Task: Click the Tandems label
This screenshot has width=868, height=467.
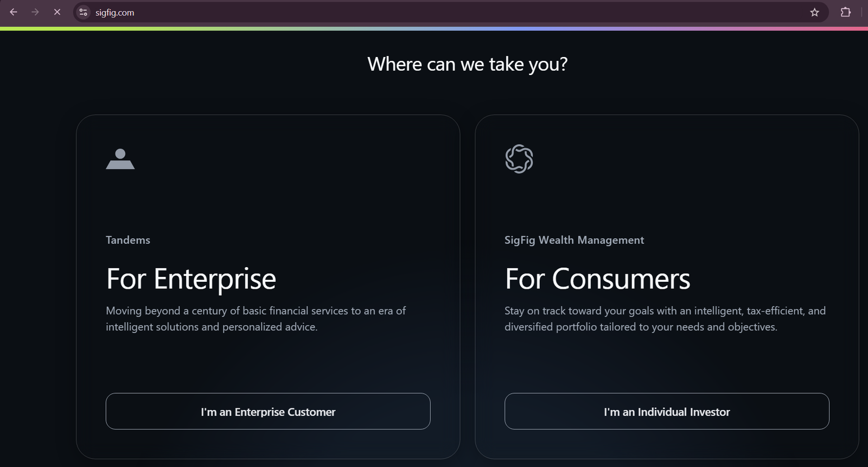Action: click(x=128, y=240)
